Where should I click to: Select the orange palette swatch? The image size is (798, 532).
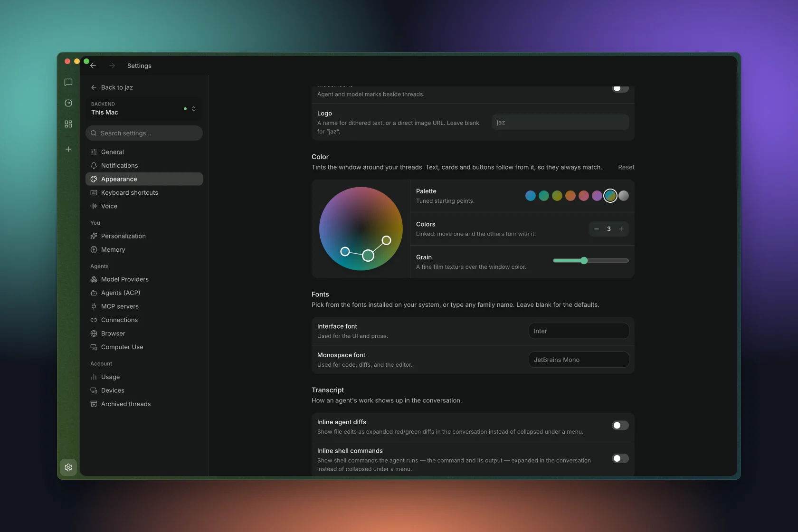[570, 196]
